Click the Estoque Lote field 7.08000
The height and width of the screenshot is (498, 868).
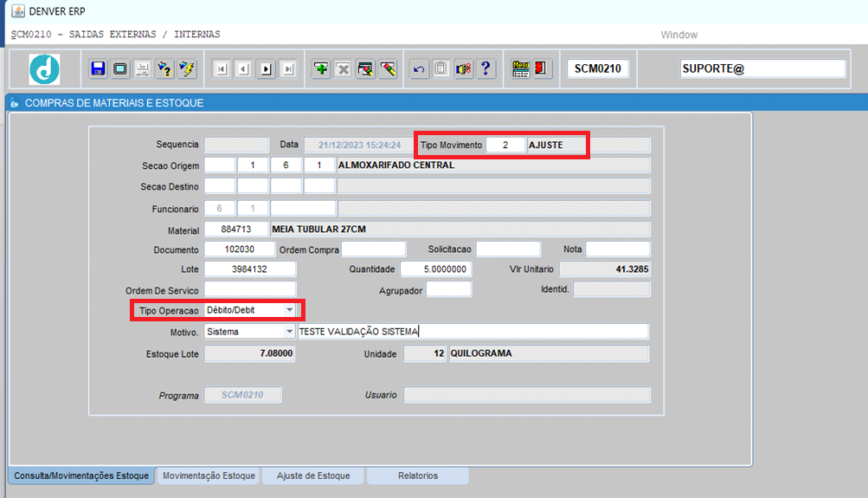pos(249,353)
